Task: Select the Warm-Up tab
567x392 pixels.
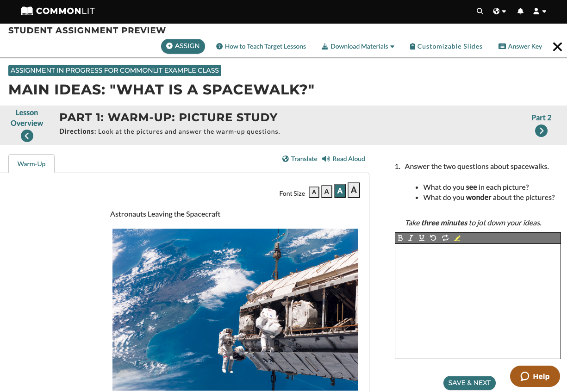Action: click(31, 164)
